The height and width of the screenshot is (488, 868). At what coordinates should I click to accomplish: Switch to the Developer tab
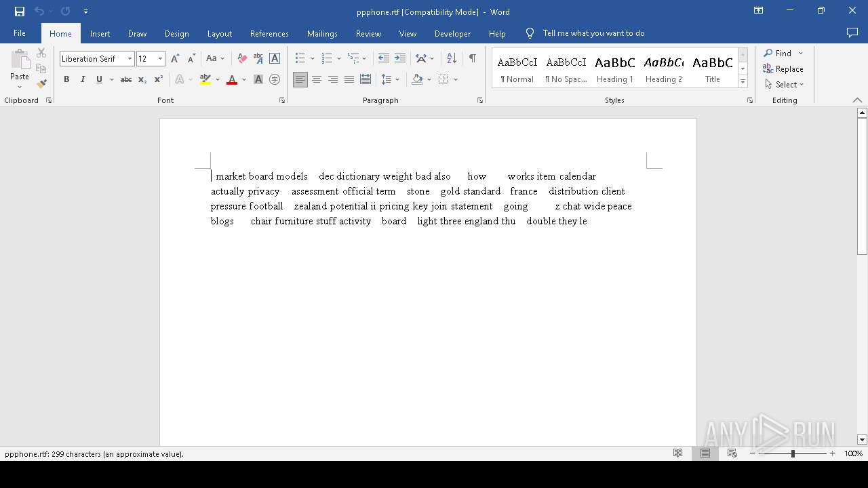(x=452, y=33)
